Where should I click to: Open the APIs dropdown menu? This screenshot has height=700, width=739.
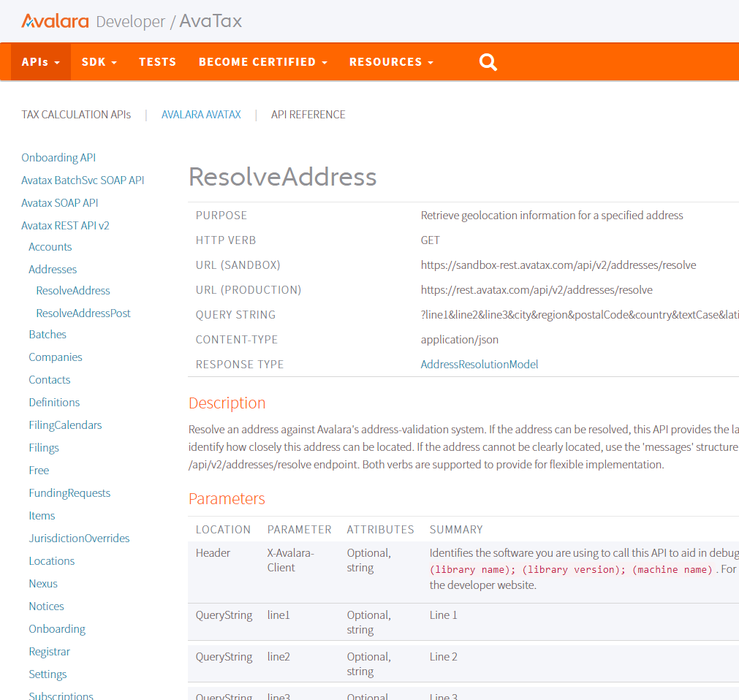pyautogui.click(x=40, y=62)
